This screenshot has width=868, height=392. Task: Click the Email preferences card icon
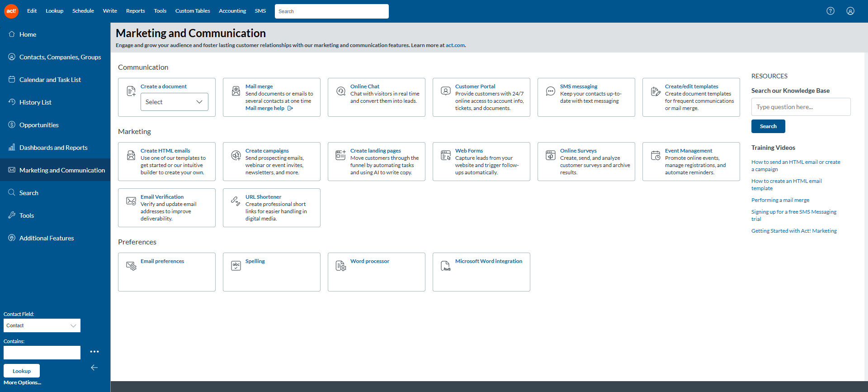(131, 266)
